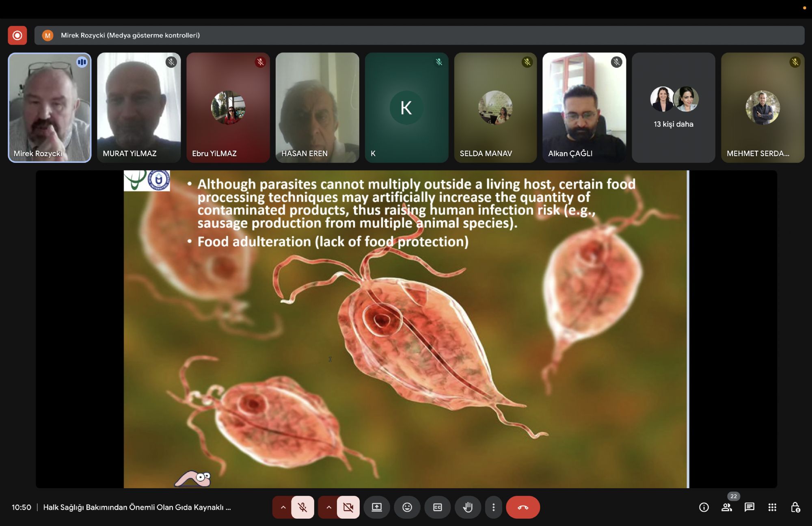Open emoji reactions panel
This screenshot has height=526, width=812.
(x=407, y=507)
